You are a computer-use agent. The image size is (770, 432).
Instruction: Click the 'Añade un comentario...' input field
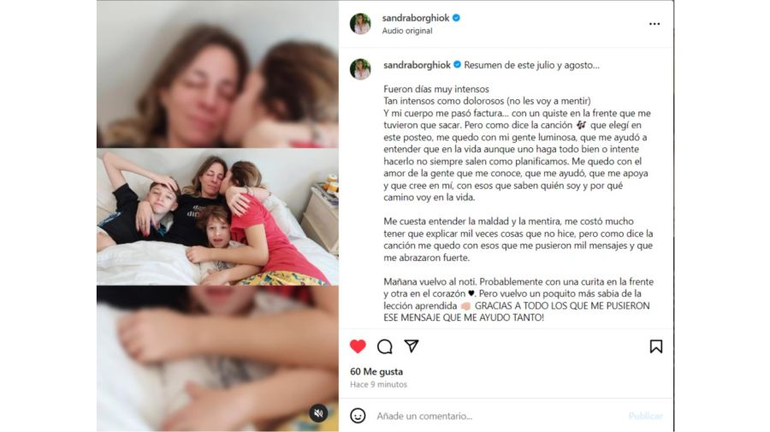[x=498, y=416]
